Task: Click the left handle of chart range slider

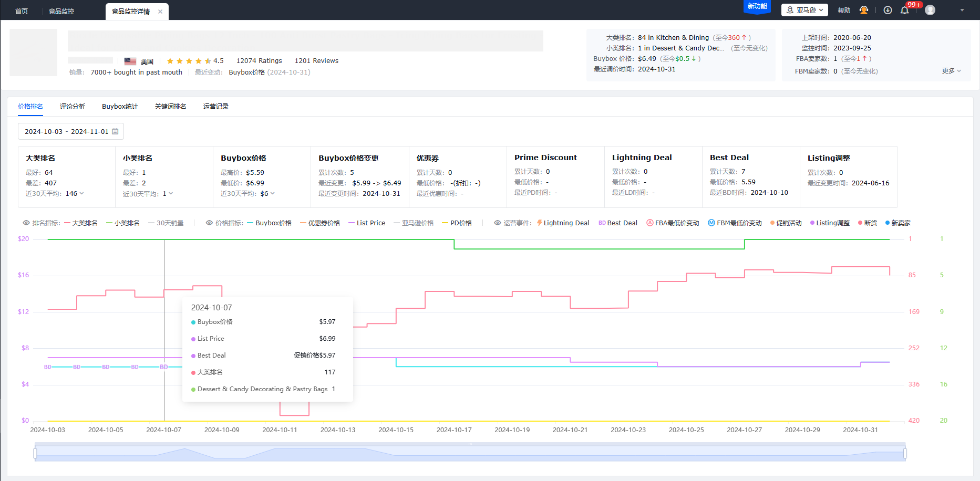Action: click(35, 453)
